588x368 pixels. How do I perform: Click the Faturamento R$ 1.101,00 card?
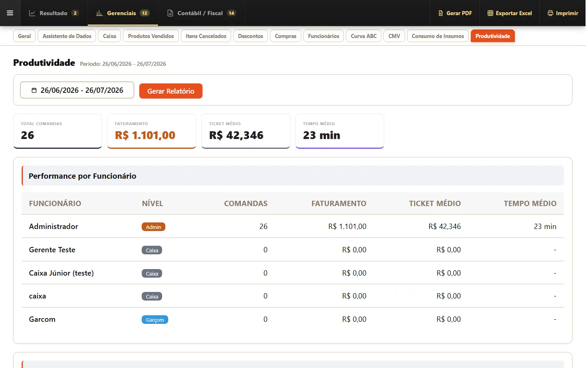(x=151, y=131)
